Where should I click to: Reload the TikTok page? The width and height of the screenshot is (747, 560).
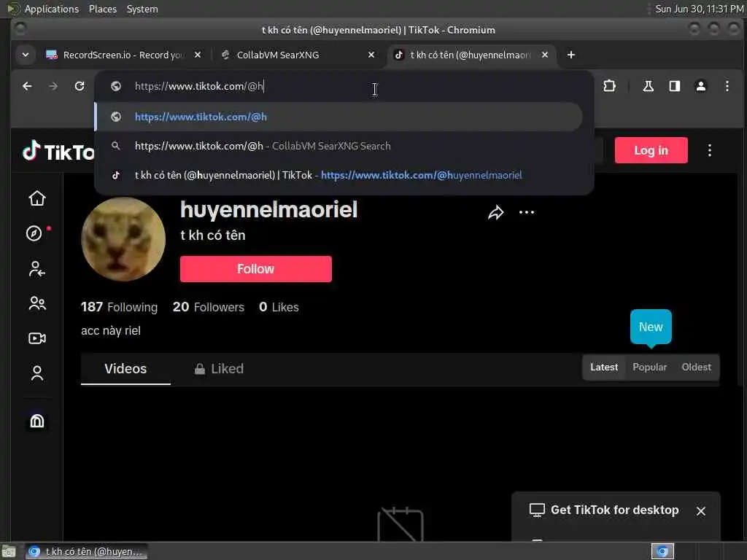[80, 86]
